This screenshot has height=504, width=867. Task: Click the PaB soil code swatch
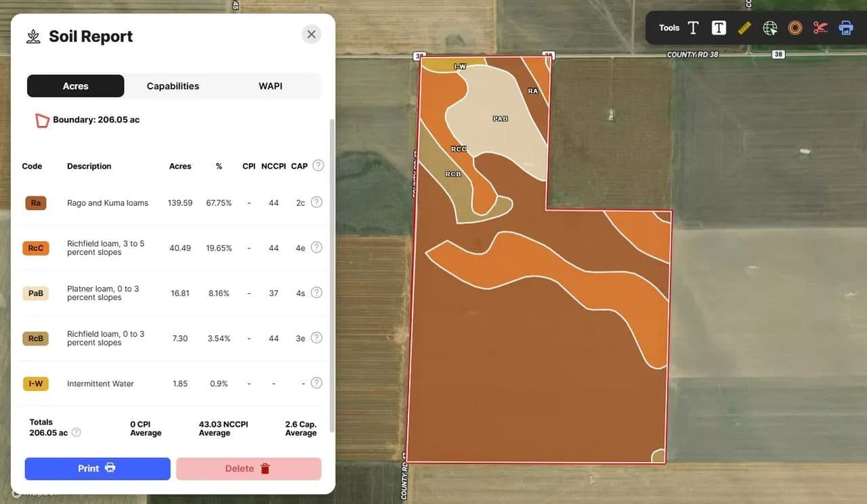(36, 293)
